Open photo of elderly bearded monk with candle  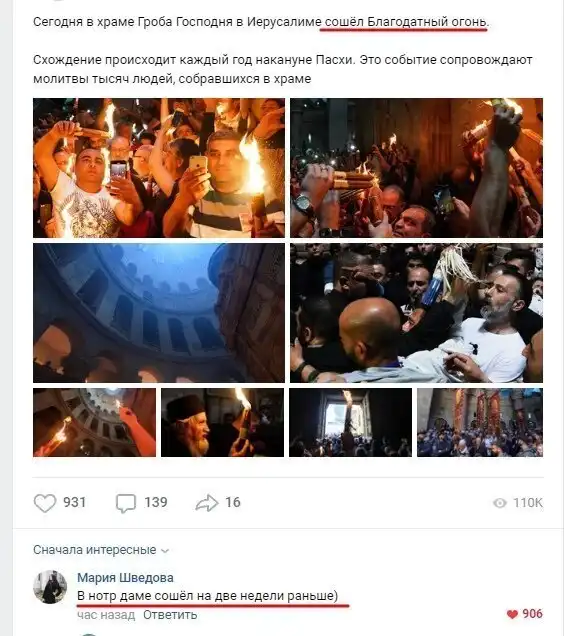[222, 422]
